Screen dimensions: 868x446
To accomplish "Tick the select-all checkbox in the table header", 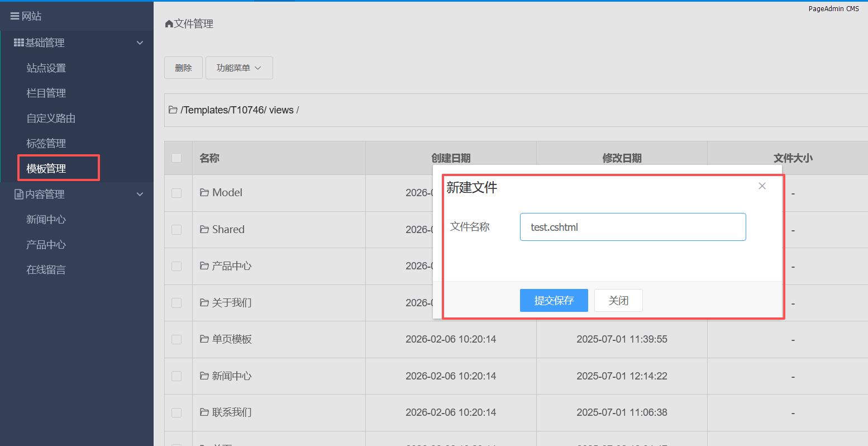I will [177, 158].
